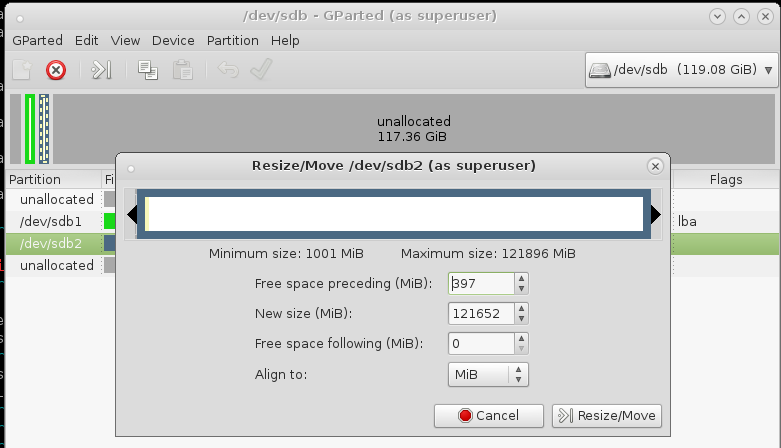The image size is (781, 448).
Task: Open the Edit menu
Action: (x=87, y=40)
